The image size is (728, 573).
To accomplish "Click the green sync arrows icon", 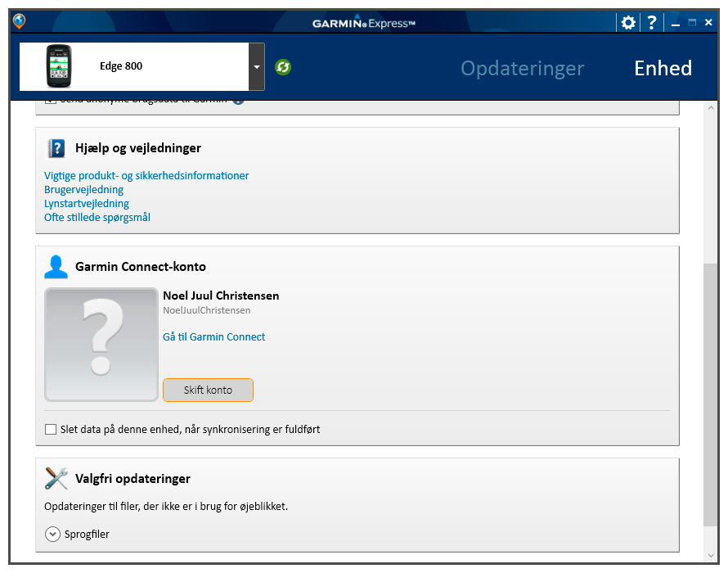I will tap(283, 67).
